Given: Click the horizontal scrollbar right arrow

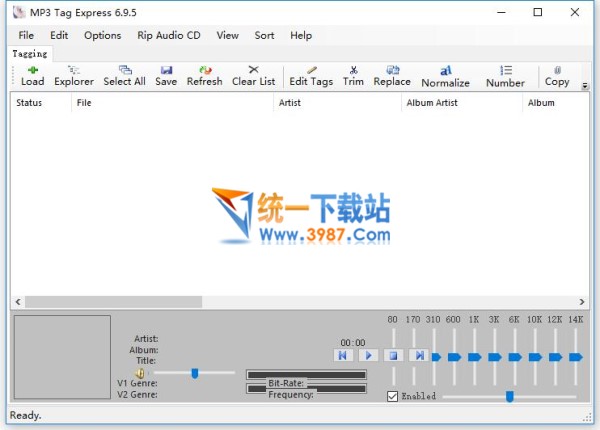Looking at the screenshot, I should click(582, 301).
